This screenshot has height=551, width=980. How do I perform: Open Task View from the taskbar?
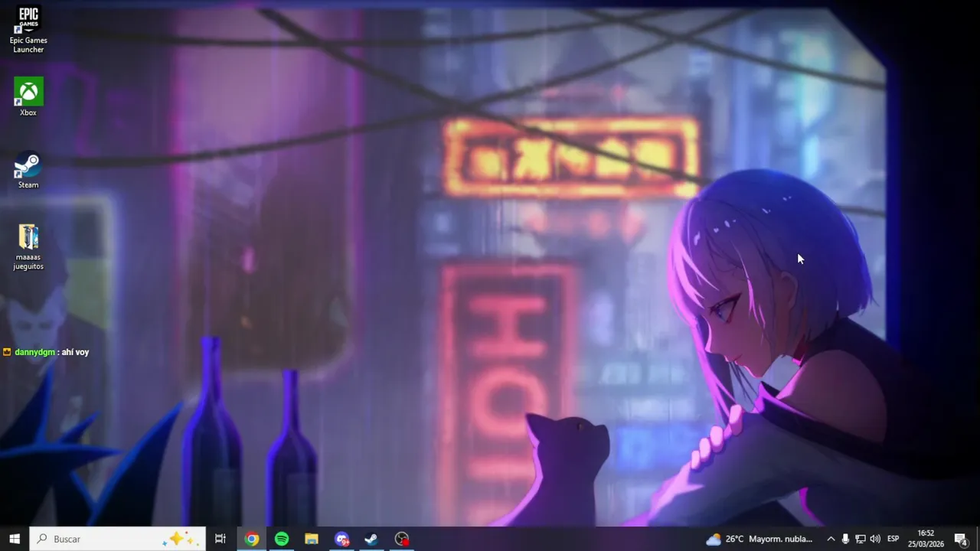(x=220, y=539)
